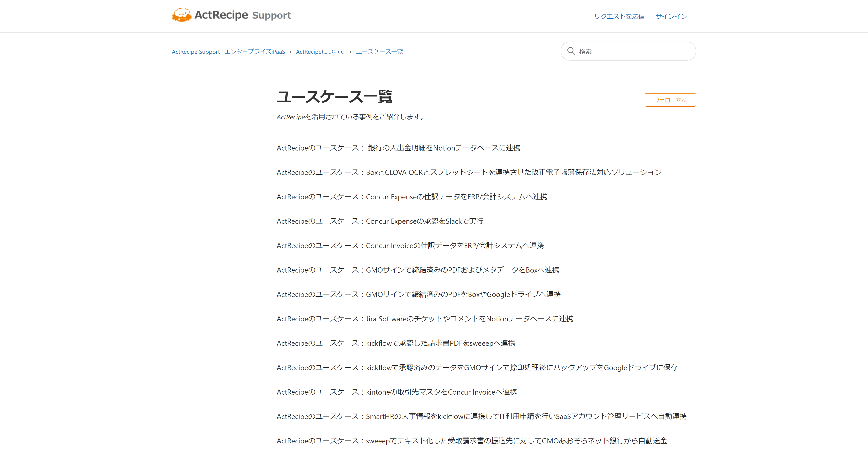Open SmartHRの人事情報をkickflowに連携 article
The height and width of the screenshot is (452, 868).
click(x=481, y=417)
